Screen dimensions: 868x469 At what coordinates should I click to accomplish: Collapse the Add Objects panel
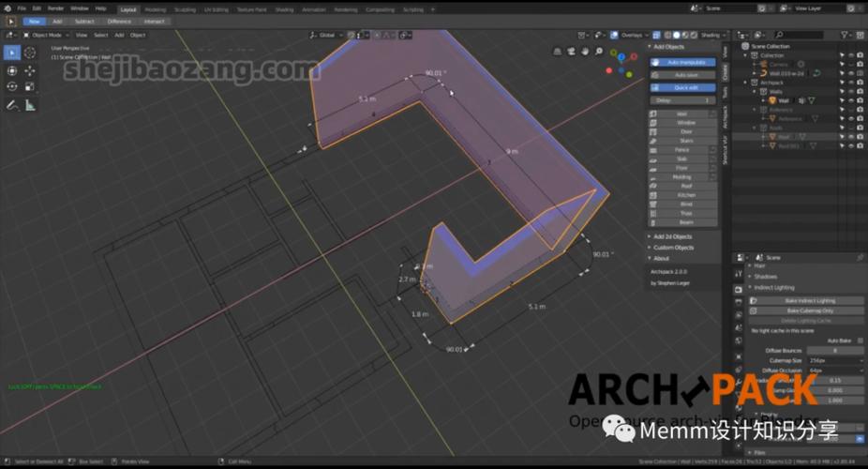tap(666, 47)
